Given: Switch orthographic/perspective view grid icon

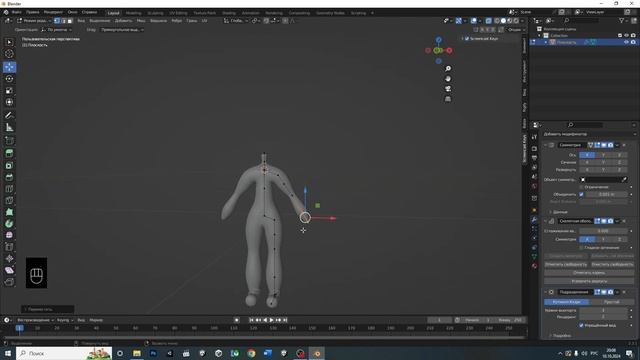Looking at the screenshot, I should point(448,99).
